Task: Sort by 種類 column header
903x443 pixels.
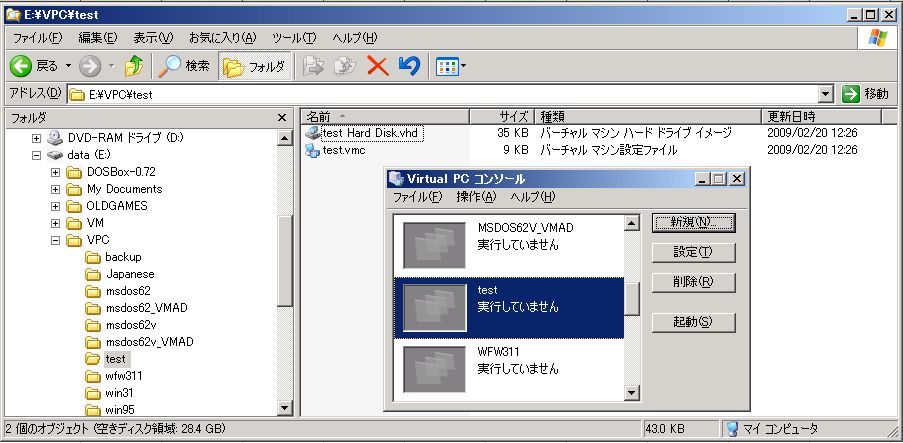Action: point(648,117)
